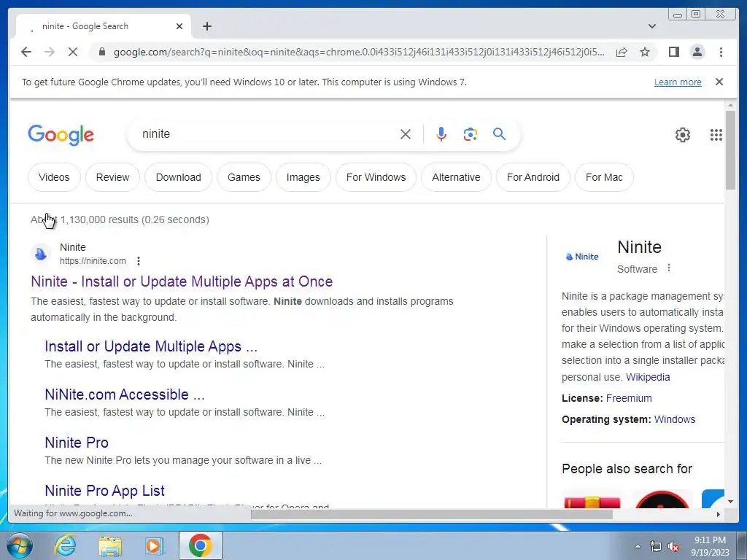
Task: Clear the search box text
Action: pyautogui.click(x=406, y=134)
